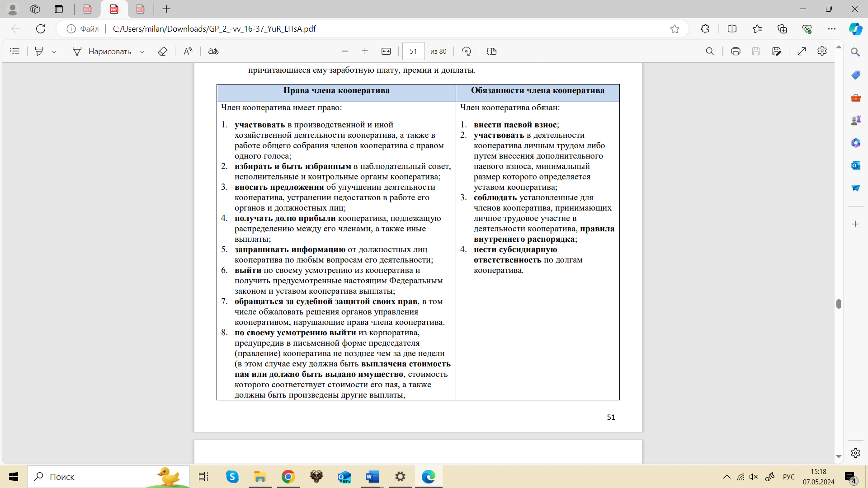
Task: Click vertical scrollbar thumb
Action: point(839,304)
